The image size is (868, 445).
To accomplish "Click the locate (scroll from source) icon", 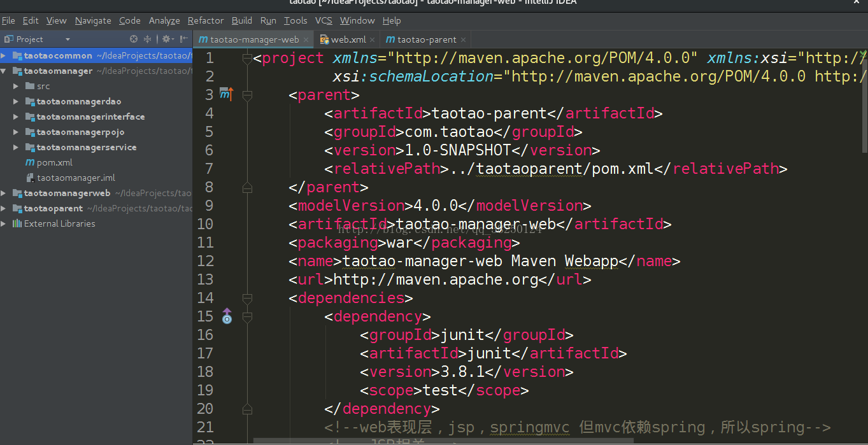I will [x=134, y=39].
